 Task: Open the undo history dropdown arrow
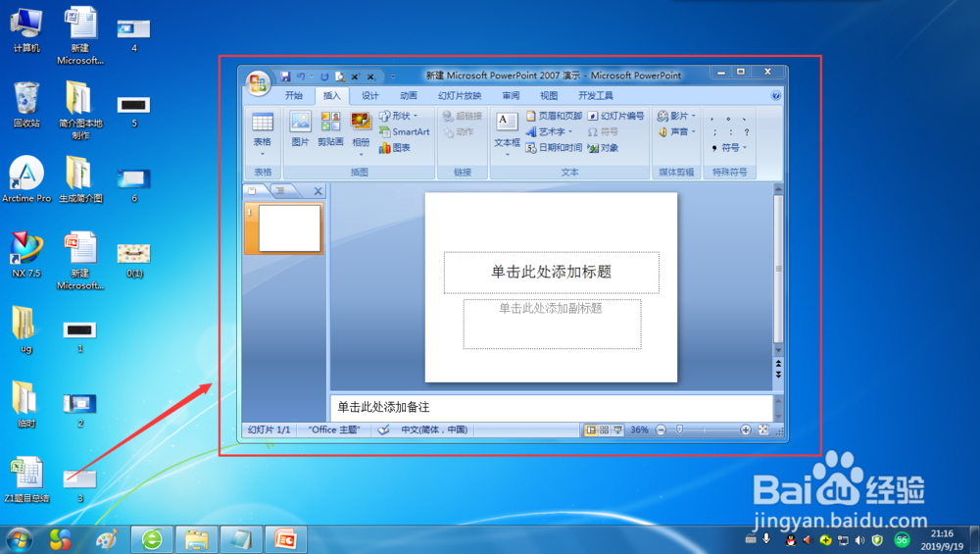pyautogui.click(x=311, y=76)
